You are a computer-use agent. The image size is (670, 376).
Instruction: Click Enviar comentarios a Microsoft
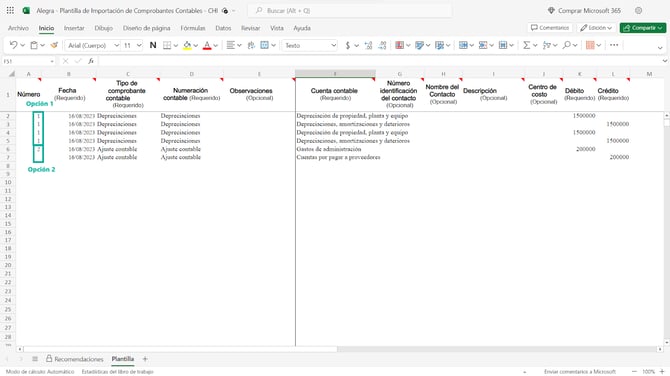580,372
